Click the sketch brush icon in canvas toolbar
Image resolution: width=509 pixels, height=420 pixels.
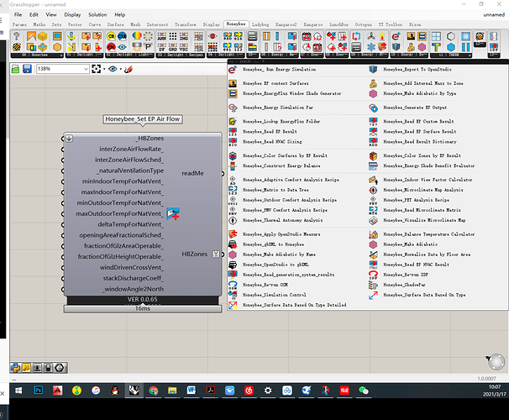pyautogui.click(x=129, y=69)
